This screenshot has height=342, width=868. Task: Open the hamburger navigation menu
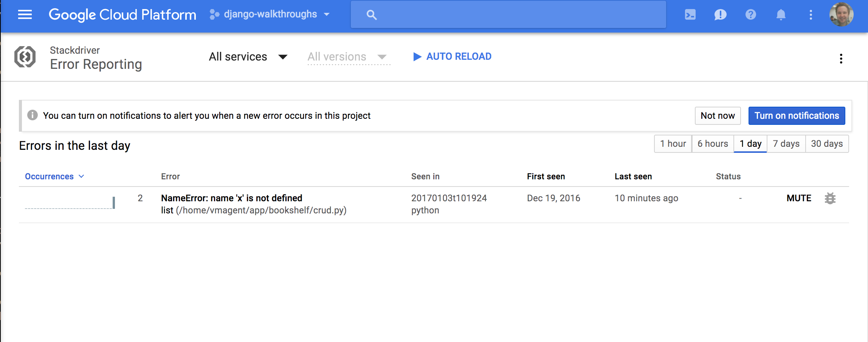point(25,15)
